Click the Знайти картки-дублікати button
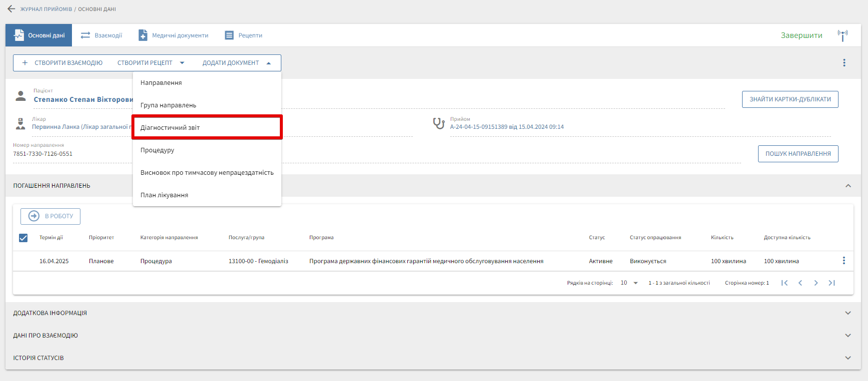868x381 pixels. click(x=790, y=99)
